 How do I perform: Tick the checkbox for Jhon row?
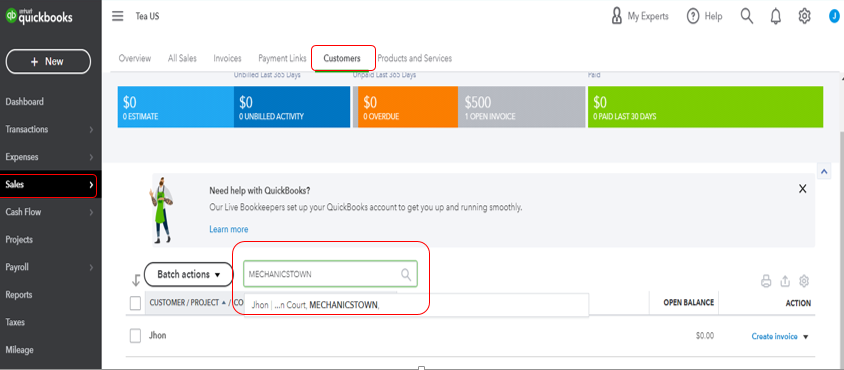pos(135,336)
